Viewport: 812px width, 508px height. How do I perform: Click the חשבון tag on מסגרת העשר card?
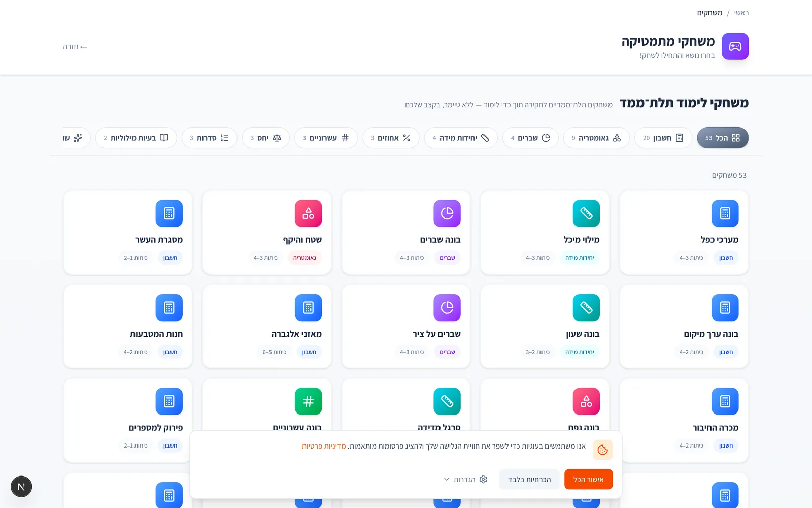point(170,258)
